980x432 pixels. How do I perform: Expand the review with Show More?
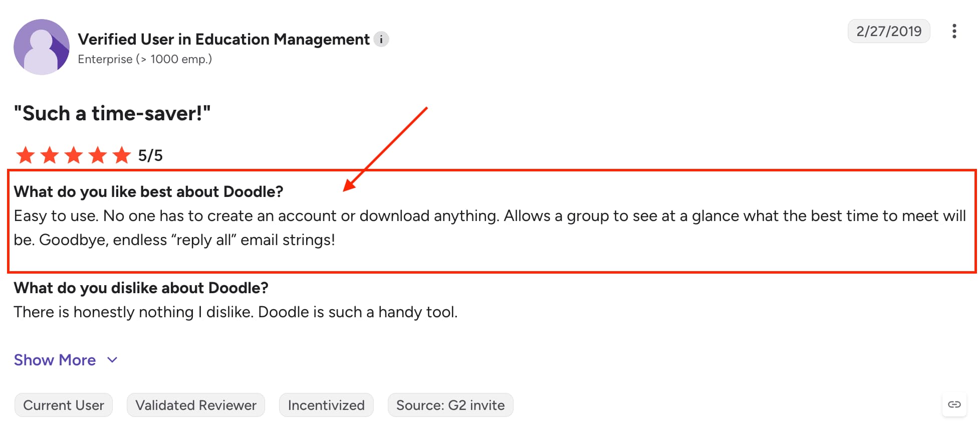point(66,360)
